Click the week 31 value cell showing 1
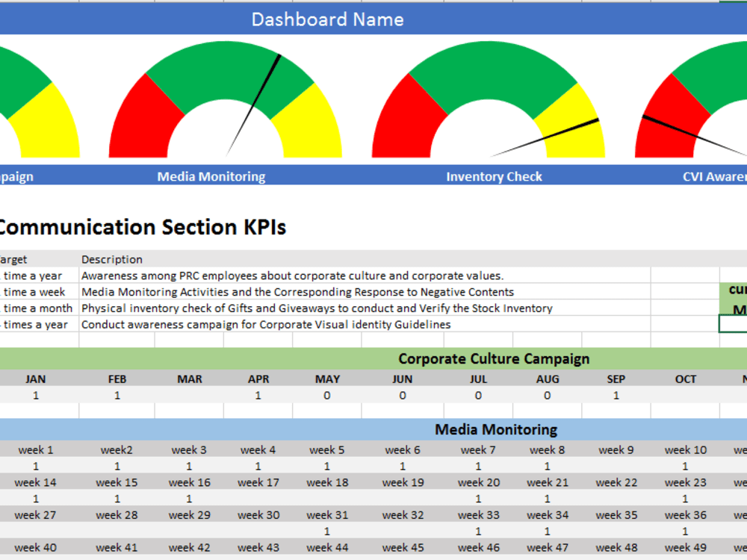 point(326,531)
